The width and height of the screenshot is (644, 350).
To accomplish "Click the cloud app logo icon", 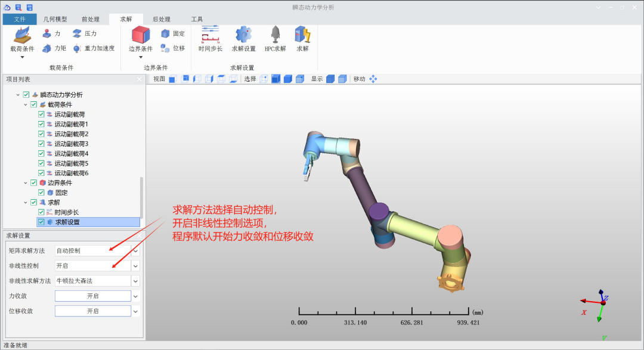I will [x=7, y=7].
